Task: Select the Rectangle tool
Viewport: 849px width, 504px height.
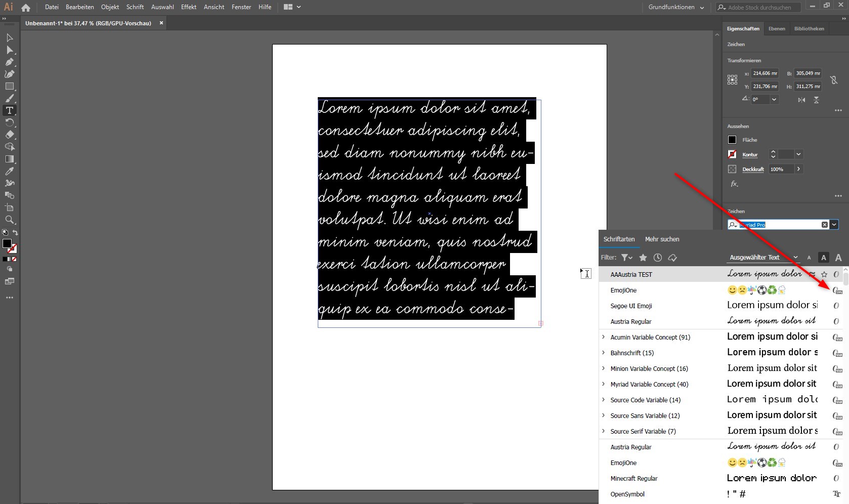Action: [9, 87]
